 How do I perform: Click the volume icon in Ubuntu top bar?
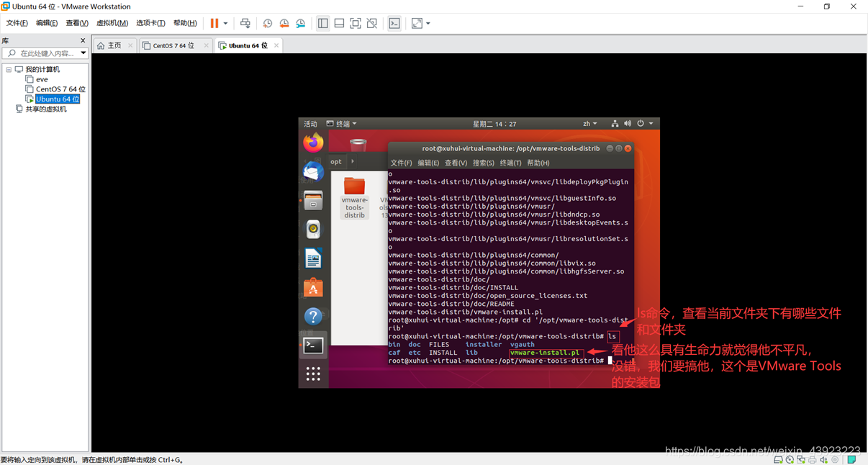[x=627, y=124]
